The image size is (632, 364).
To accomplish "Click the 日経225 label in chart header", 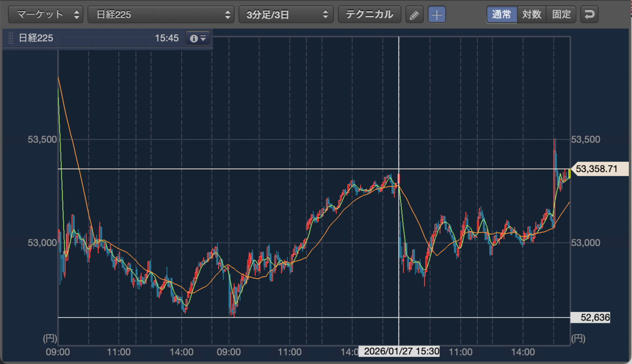I will point(36,38).
